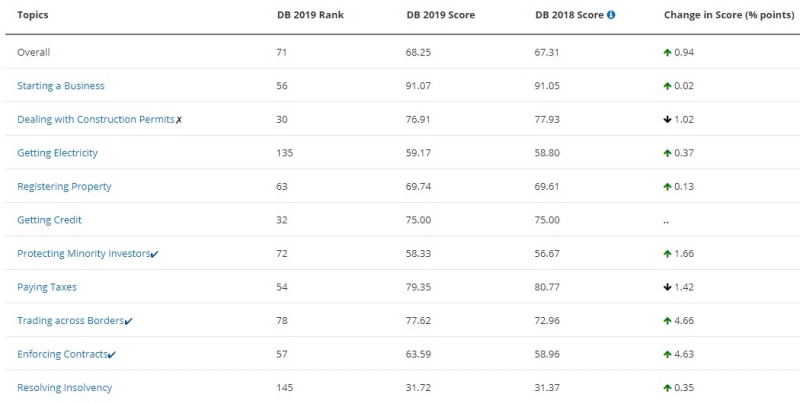Click the down arrow in Construction Permits row

[667, 119]
